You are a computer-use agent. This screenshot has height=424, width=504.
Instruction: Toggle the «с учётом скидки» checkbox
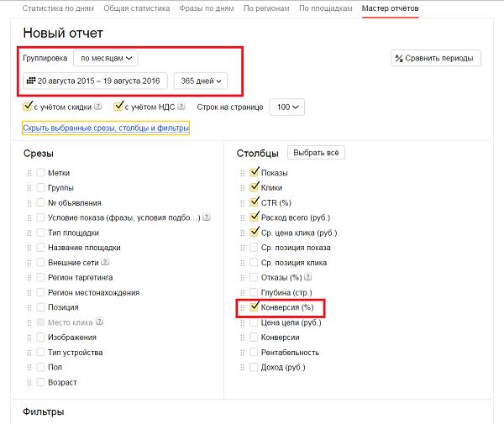click(x=28, y=107)
